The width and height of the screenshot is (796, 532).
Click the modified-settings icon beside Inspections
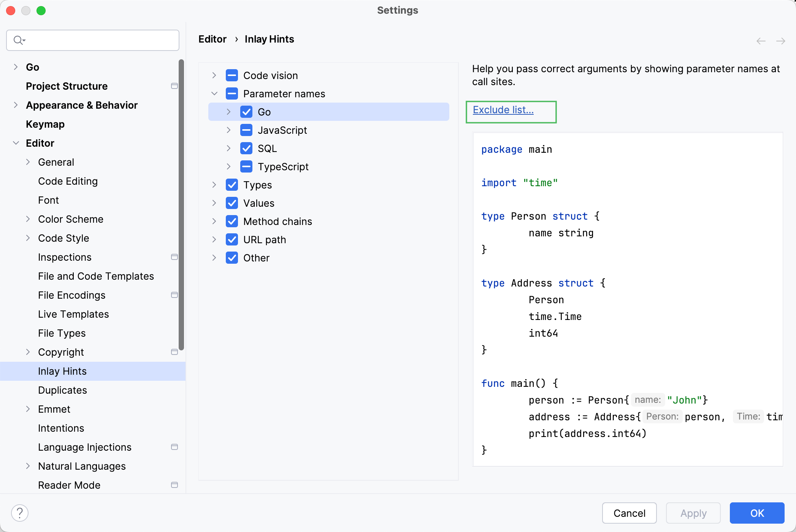pos(174,257)
